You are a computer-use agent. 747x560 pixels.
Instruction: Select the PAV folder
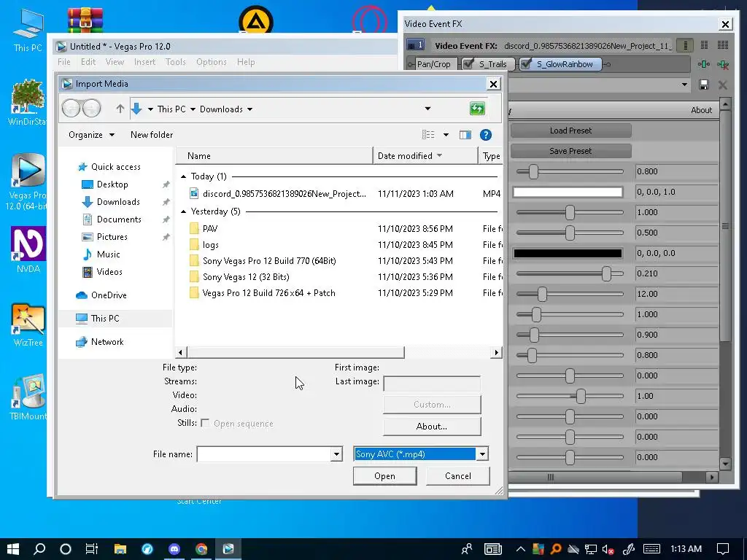pos(210,228)
